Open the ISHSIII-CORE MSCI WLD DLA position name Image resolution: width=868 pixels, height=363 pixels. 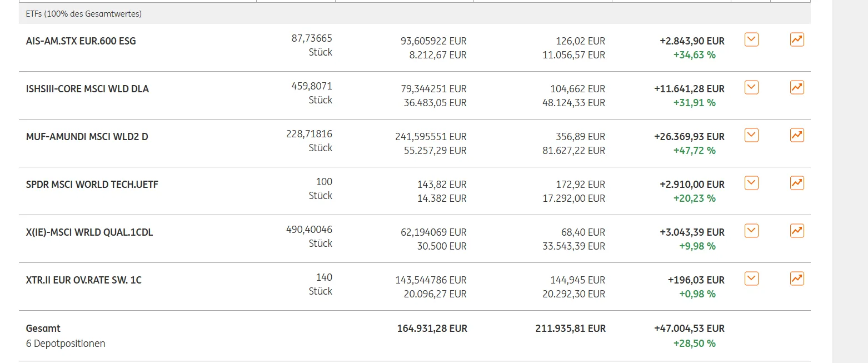click(87, 89)
